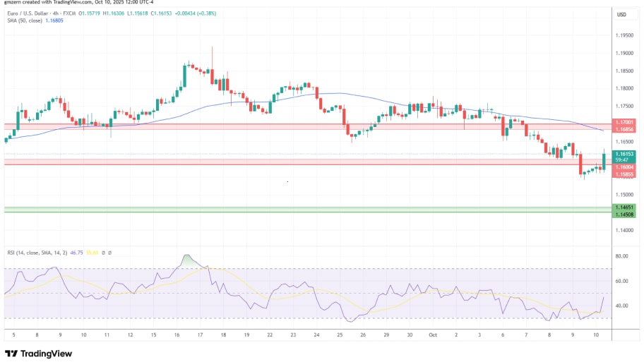Click the 17 date label on time axis
This screenshot has height=362, width=644.
[199, 337]
